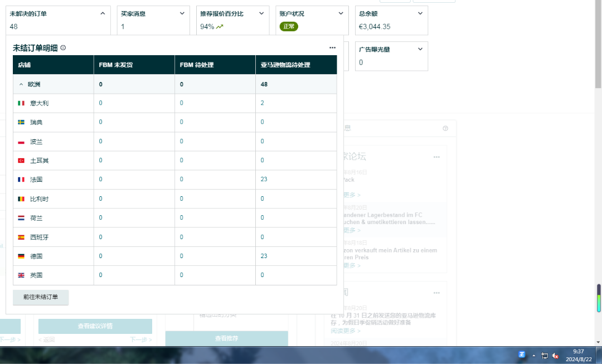Open Italy's 亚马逊物流待处理 count 2
This screenshot has width=602, height=364.
(x=262, y=103)
